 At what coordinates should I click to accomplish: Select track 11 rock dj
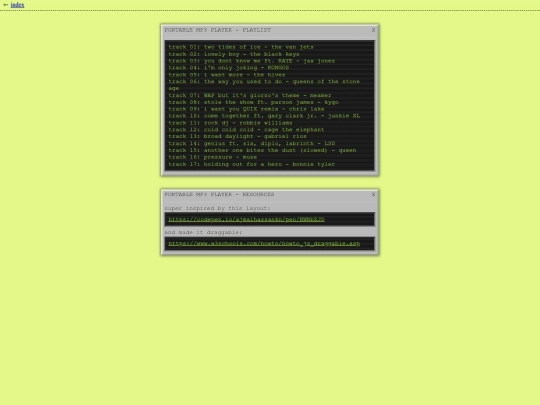coord(230,123)
